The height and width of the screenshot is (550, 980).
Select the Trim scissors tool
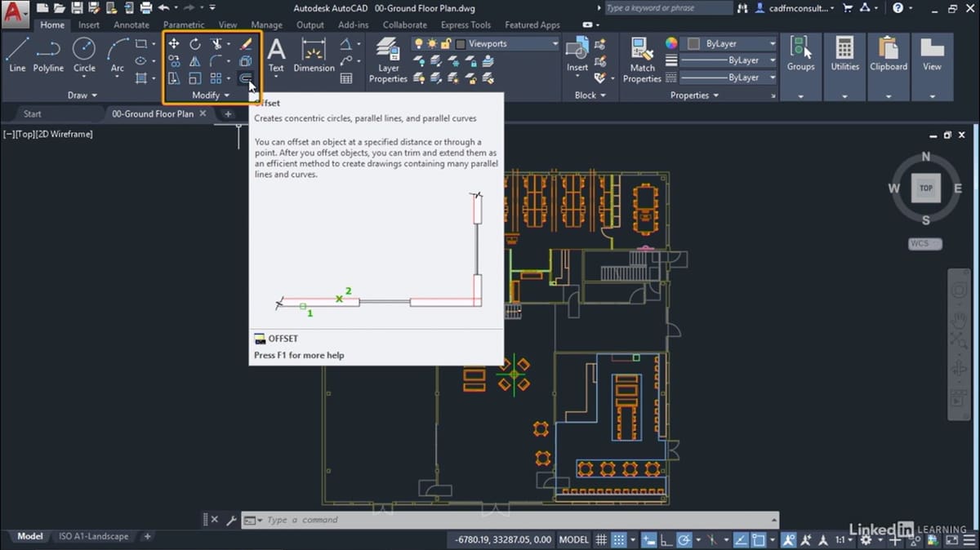pyautogui.click(x=216, y=43)
